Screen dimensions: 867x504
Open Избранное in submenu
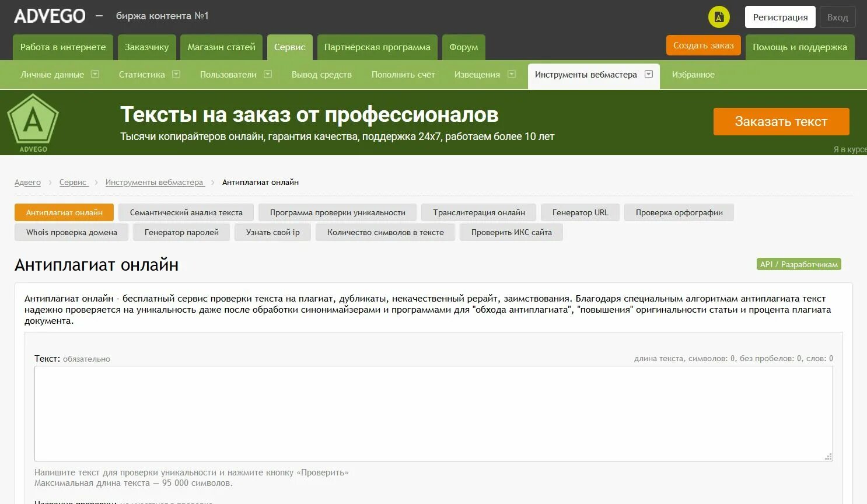(693, 75)
